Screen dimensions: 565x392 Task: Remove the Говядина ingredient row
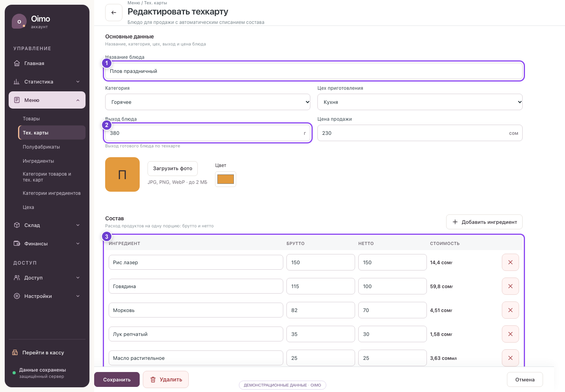click(x=510, y=286)
